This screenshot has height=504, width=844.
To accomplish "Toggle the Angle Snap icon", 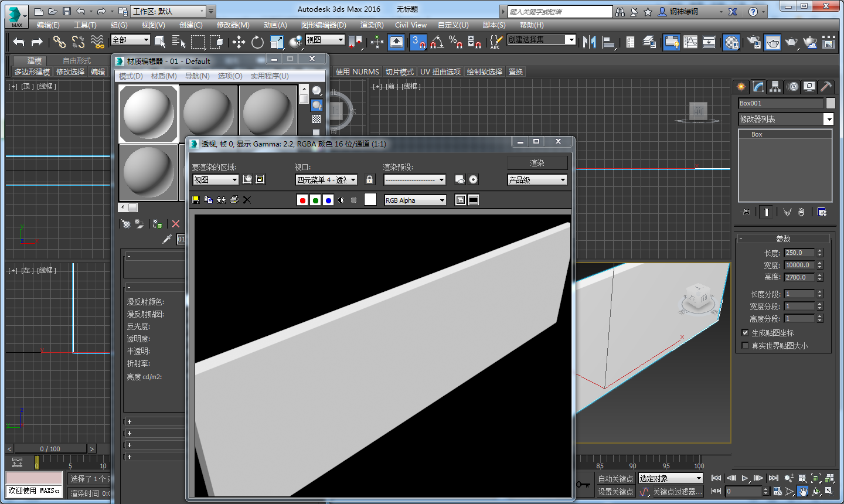I will click(x=437, y=42).
